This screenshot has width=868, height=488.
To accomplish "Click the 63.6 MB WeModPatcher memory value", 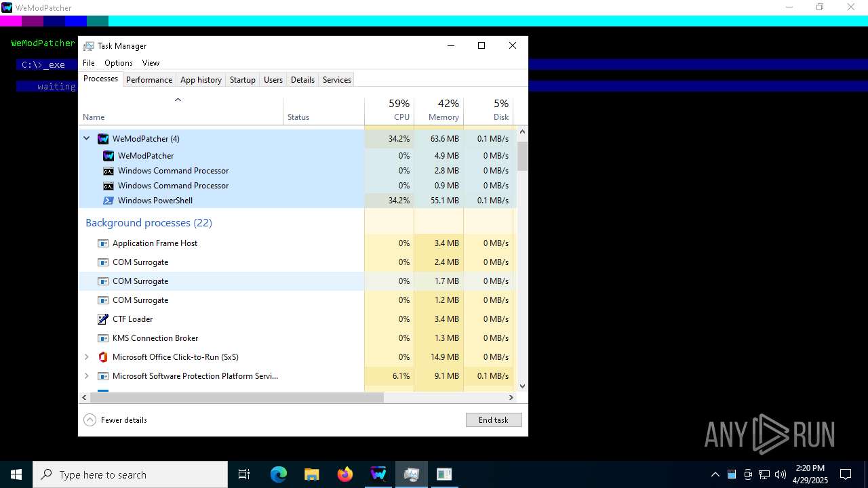I will point(444,139).
